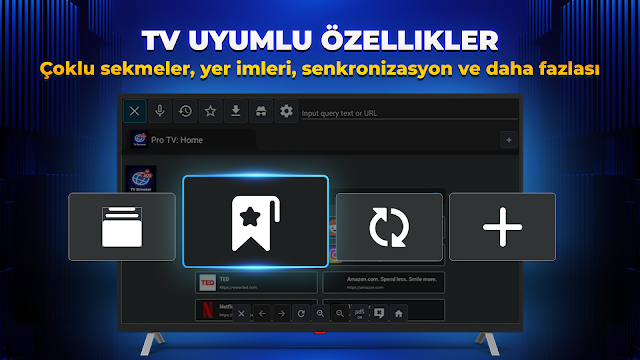Go to the home page

(399, 313)
